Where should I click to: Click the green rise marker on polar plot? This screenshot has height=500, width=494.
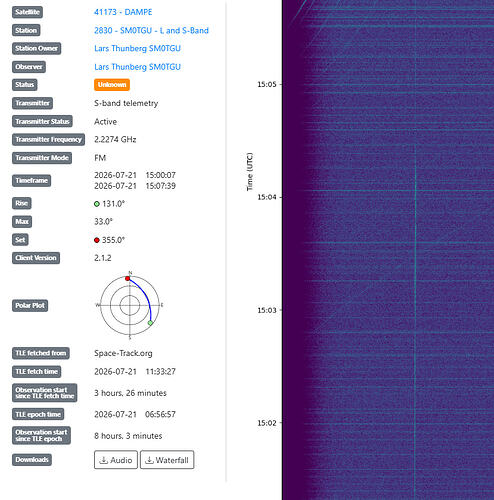(x=150, y=323)
